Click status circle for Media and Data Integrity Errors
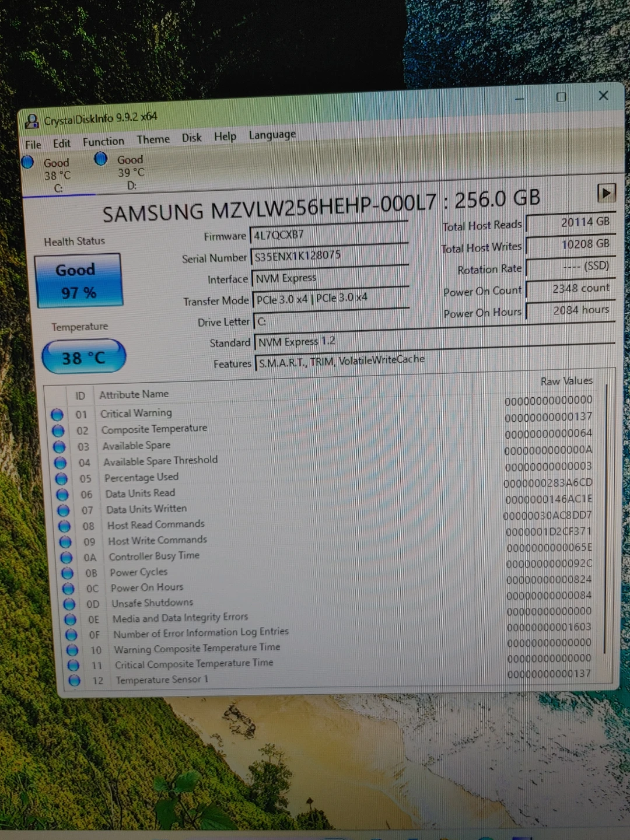This screenshot has width=630, height=840. pyautogui.click(x=71, y=619)
